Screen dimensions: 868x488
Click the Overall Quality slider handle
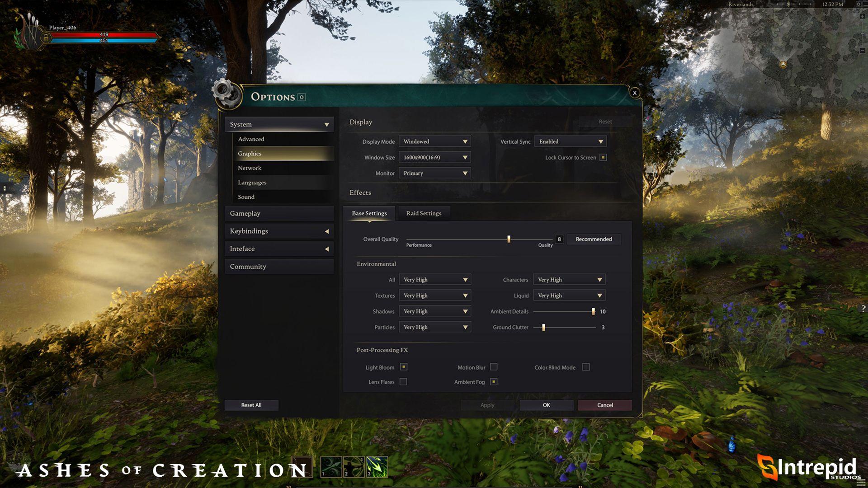[509, 239]
